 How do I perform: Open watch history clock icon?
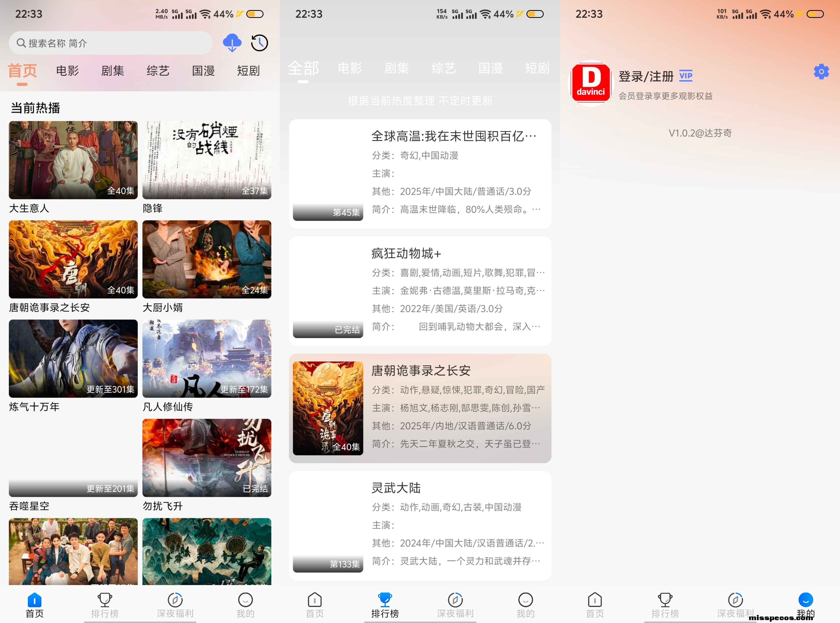click(x=259, y=43)
